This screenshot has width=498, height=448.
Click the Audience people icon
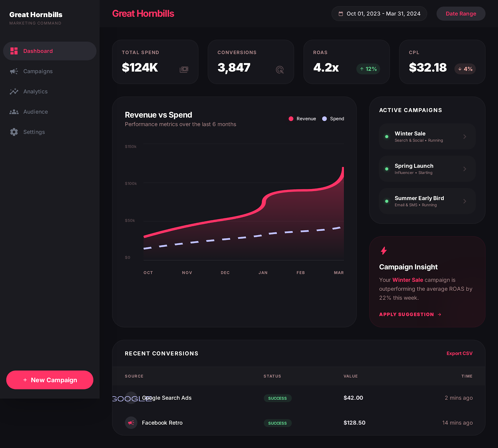click(x=14, y=112)
